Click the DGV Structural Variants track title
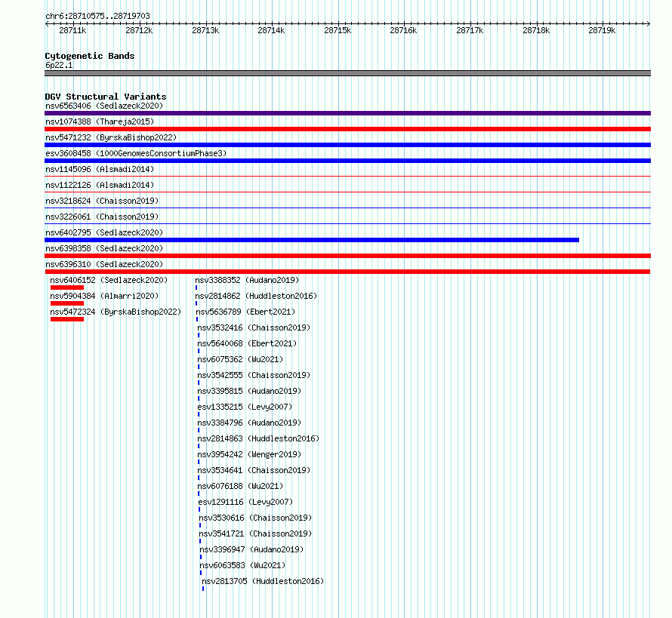The image size is (672, 618). point(106,97)
